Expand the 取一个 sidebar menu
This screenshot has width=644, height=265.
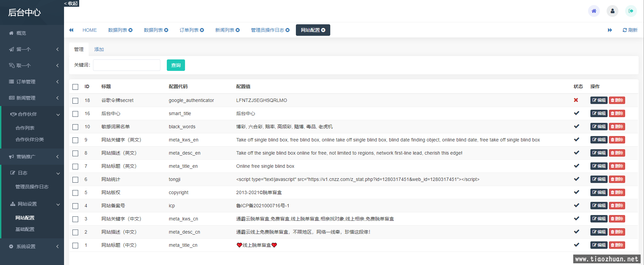[32, 65]
